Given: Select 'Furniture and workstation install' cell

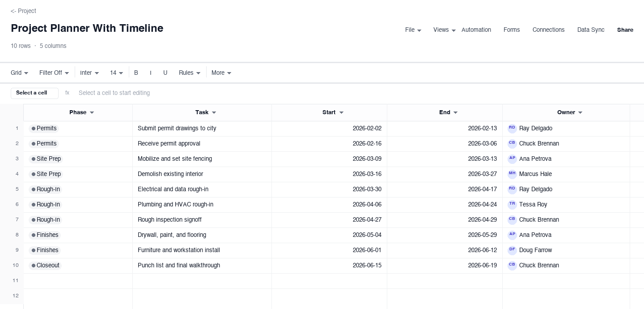Looking at the screenshot, I should (202, 250).
